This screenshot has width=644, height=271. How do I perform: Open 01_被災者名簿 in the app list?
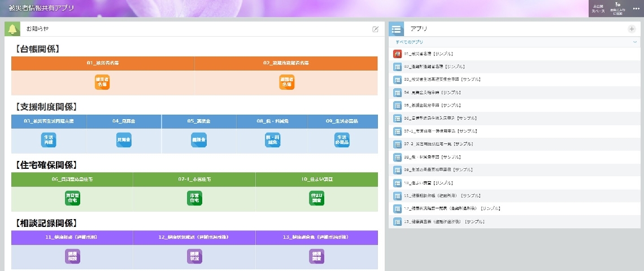pos(428,54)
